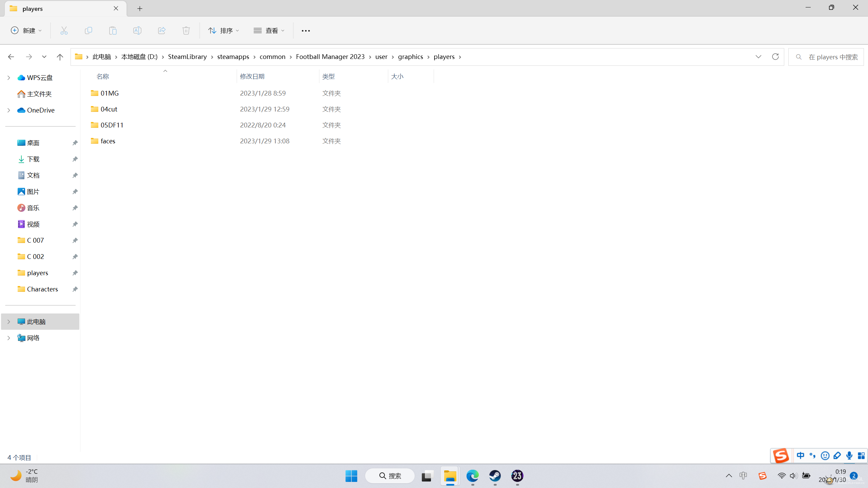Viewport: 868px width, 488px height.
Task: Click 本地磁盘 (D:) in address path
Action: (139, 57)
